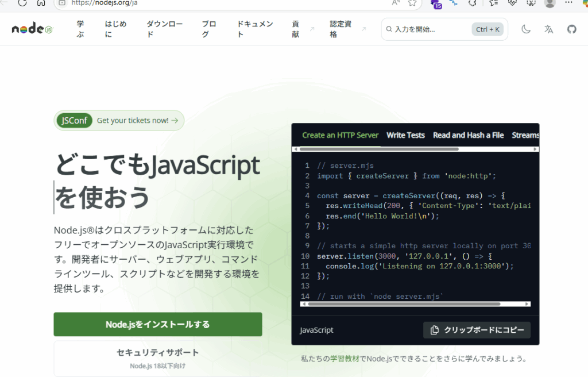The height and width of the screenshot is (377, 588).
Task: Click the JSConf Get your tickets now banner
Action: pyautogui.click(x=119, y=121)
